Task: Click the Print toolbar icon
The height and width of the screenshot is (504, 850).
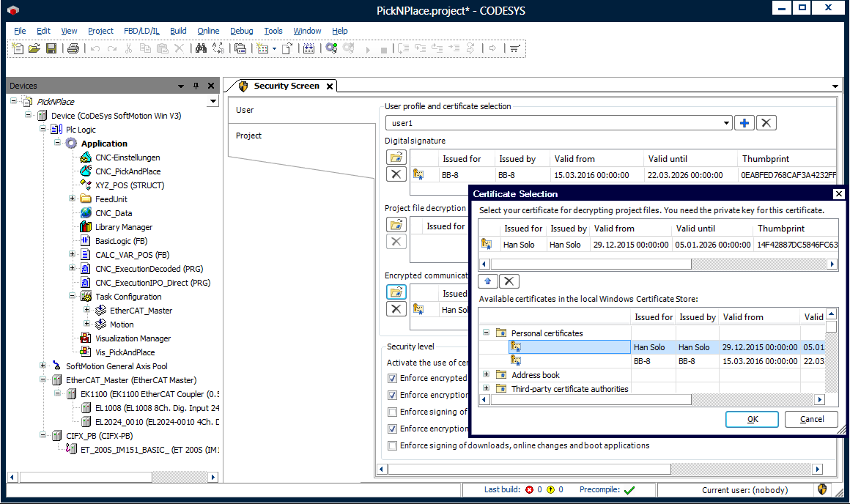Action: pos(73,48)
